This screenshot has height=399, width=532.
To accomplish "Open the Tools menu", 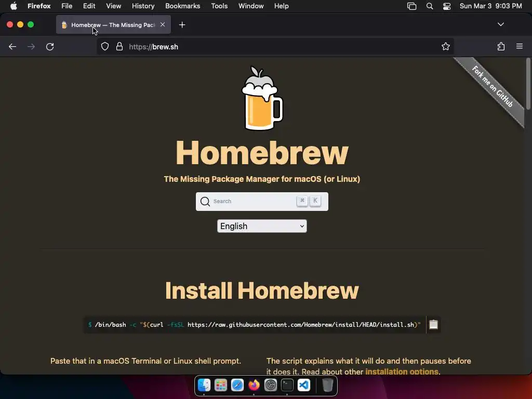I will (219, 6).
